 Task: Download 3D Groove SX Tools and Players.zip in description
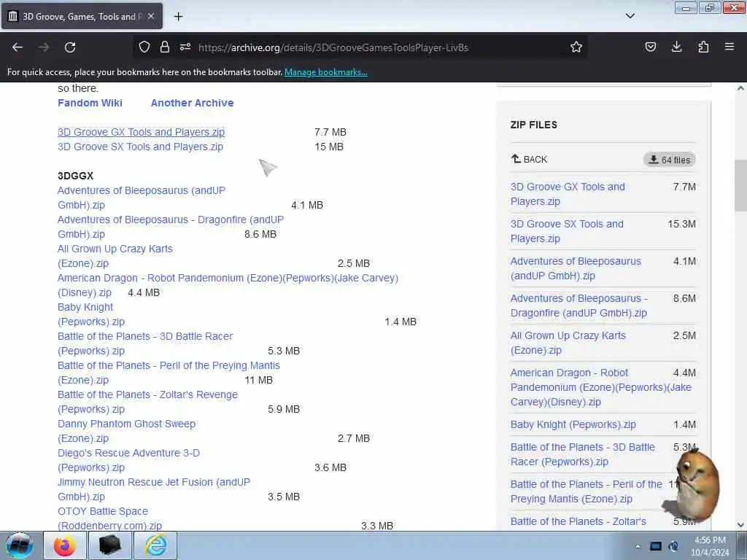tap(140, 147)
